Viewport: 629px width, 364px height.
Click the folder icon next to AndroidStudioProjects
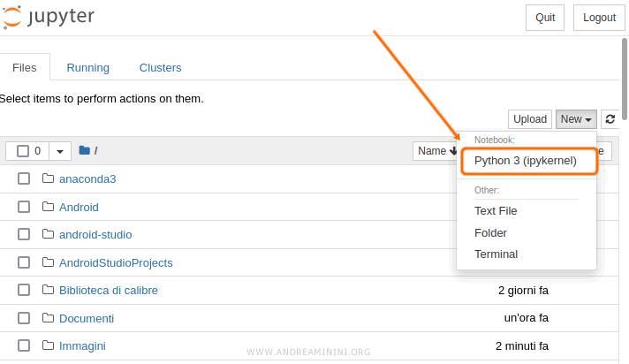[49, 262]
